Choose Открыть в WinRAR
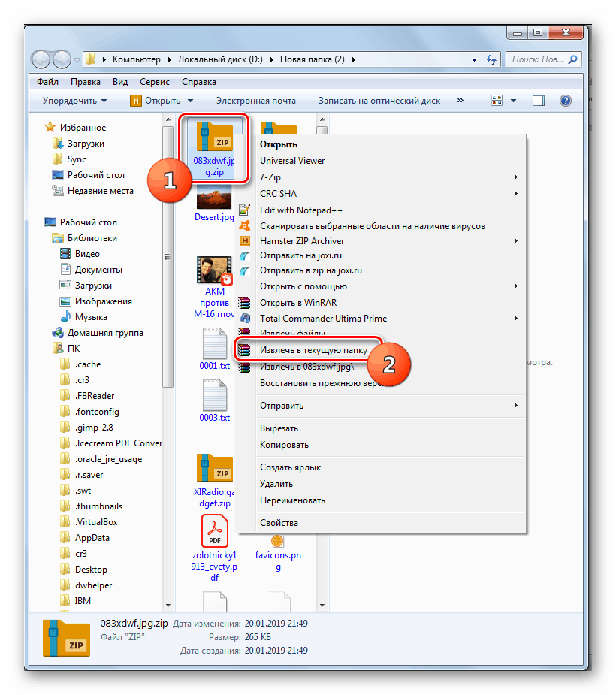 pos(297,303)
